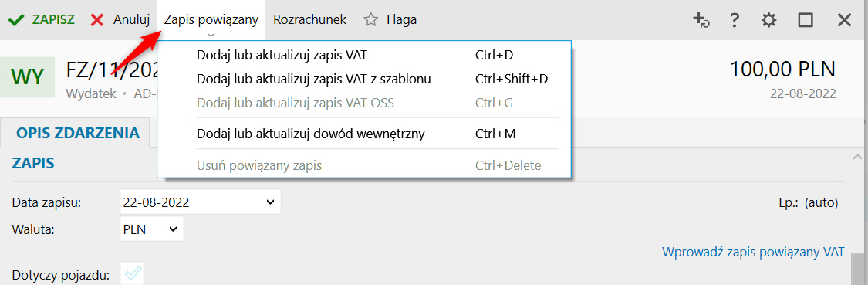The image size is (868, 285).
Task: Collapse the Zapis powiązany menu chevron
Action: click(x=211, y=35)
